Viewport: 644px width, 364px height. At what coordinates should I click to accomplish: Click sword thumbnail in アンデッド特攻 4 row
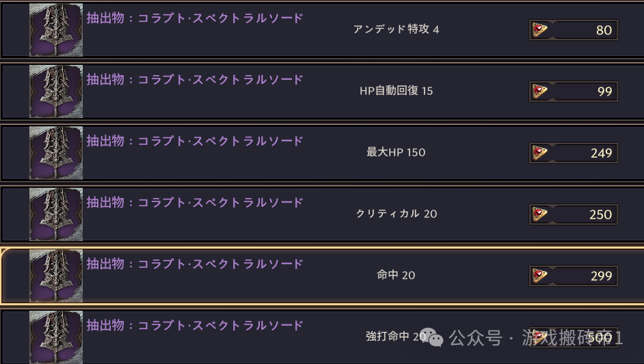pos(56,30)
